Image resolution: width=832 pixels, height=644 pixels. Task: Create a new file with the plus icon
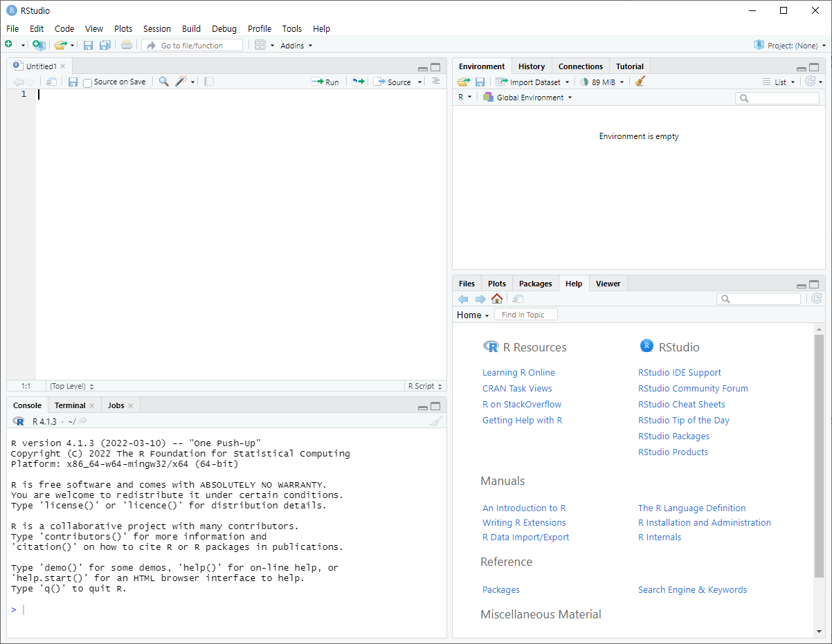9,45
